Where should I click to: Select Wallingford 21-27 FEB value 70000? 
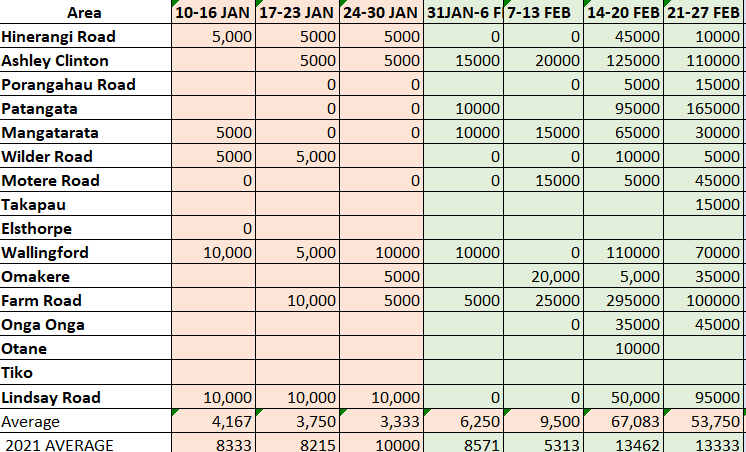[705, 252]
